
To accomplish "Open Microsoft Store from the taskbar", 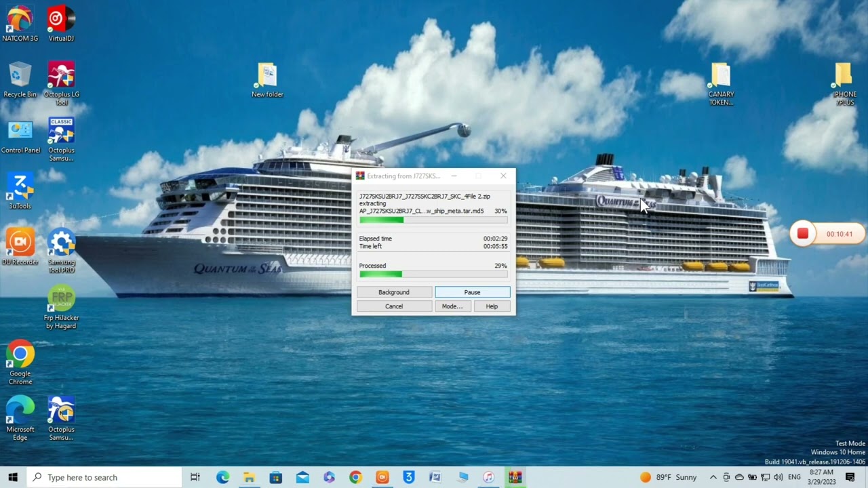I will click(275, 477).
